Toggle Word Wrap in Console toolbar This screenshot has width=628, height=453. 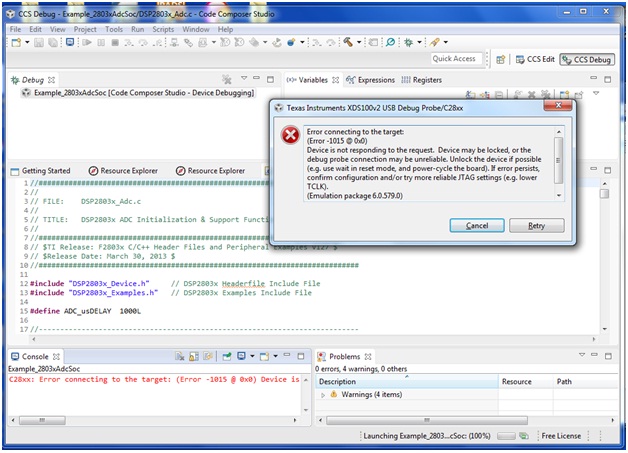(207, 356)
